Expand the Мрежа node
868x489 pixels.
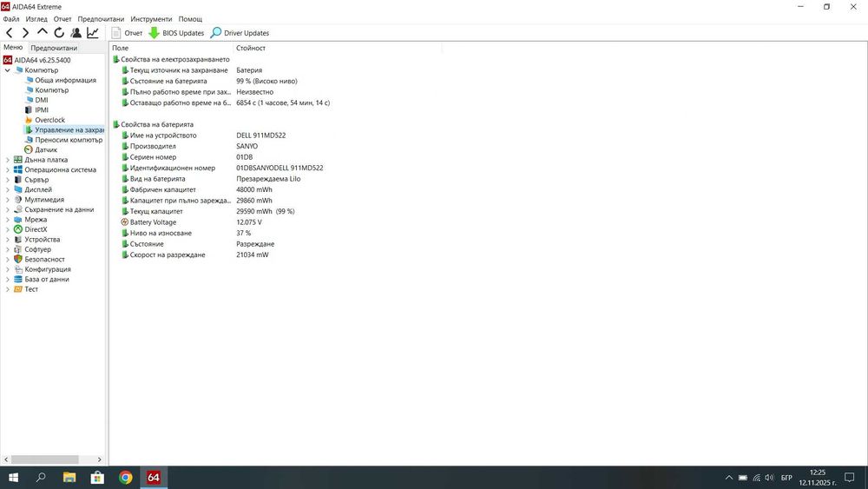pyautogui.click(x=7, y=220)
